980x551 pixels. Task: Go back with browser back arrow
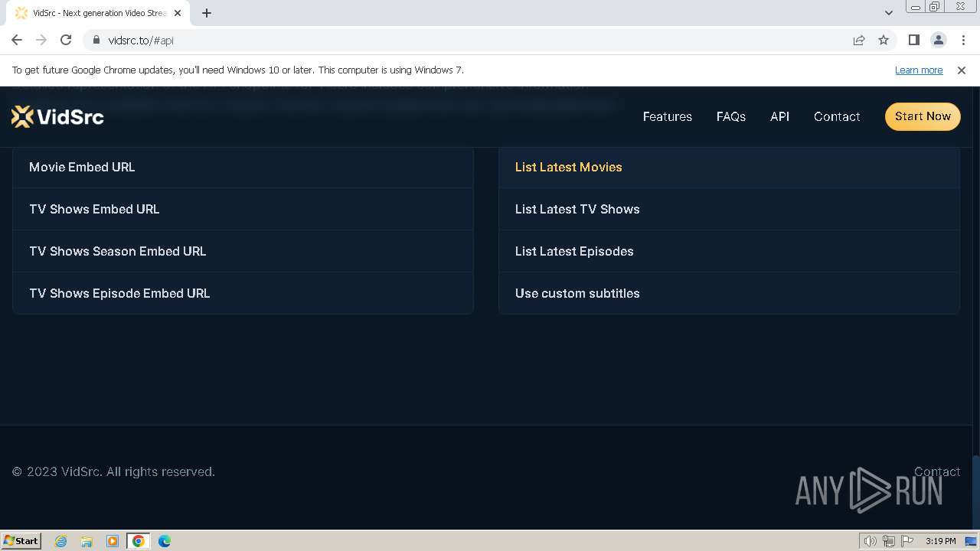coord(17,40)
